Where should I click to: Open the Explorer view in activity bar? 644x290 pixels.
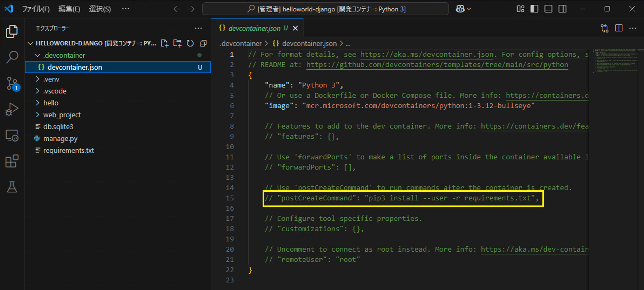[x=12, y=31]
